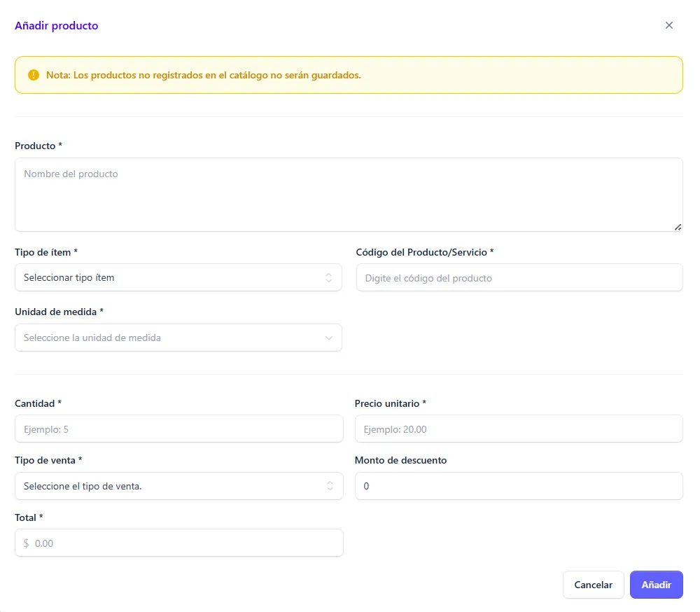Focus the Nombre del producto textarea

(348, 195)
